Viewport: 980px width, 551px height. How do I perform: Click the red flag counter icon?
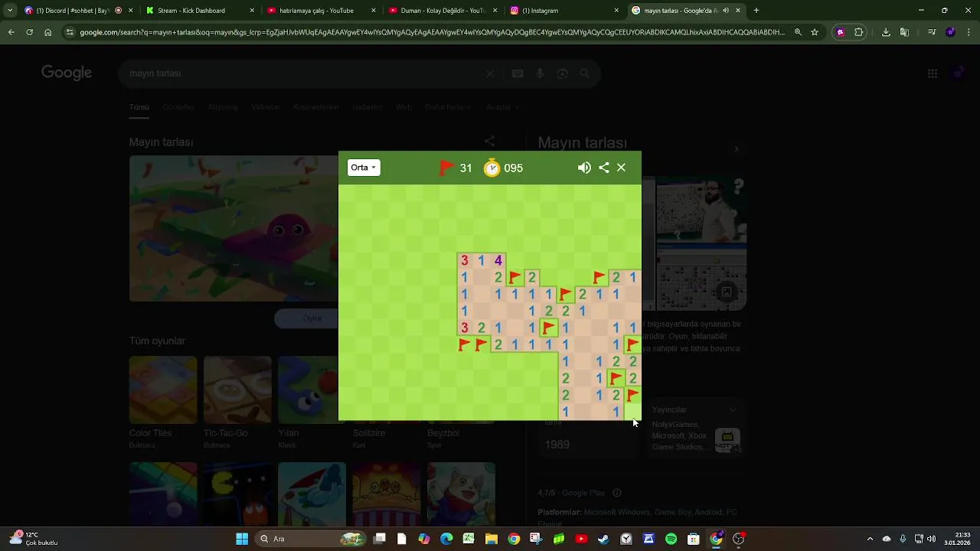446,168
